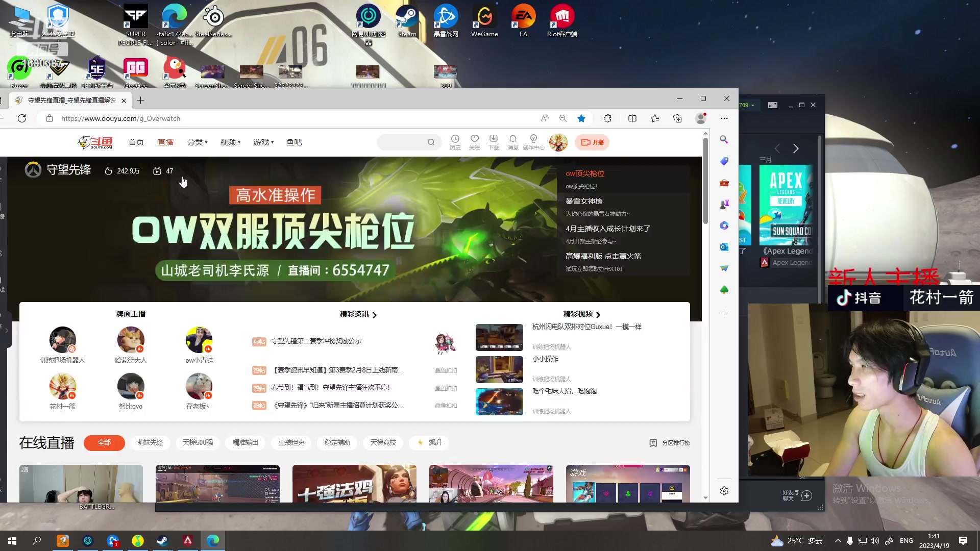Viewport: 980px width, 551px height.
Task: Open browser extensions puzzle icon
Action: (x=607, y=118)
